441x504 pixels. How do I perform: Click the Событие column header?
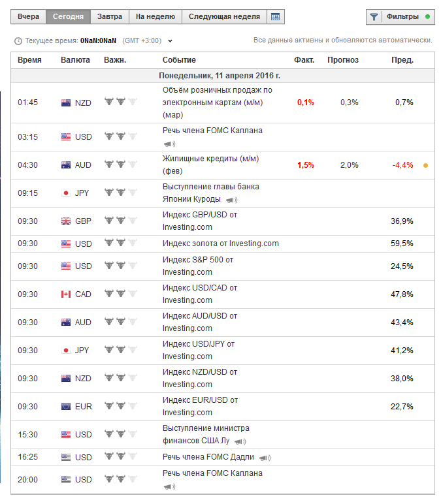coord(179,60)
